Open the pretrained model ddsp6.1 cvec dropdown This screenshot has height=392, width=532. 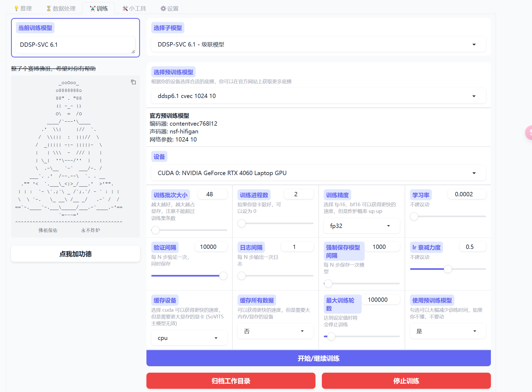point(318,96)
